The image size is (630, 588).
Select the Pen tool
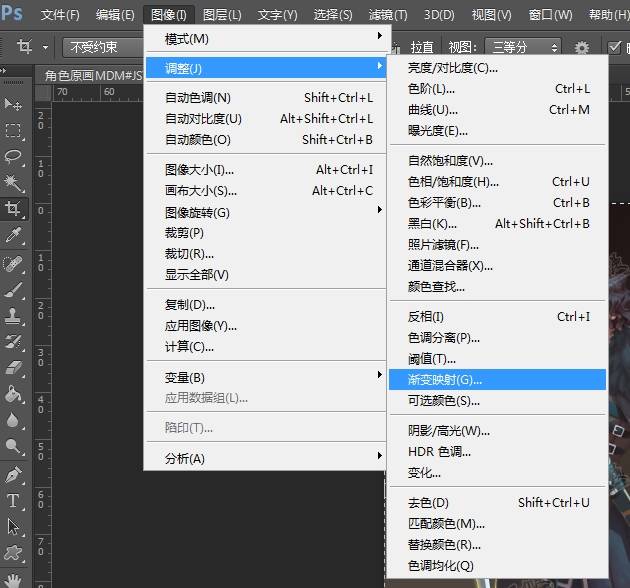click(x=13, y=475)
